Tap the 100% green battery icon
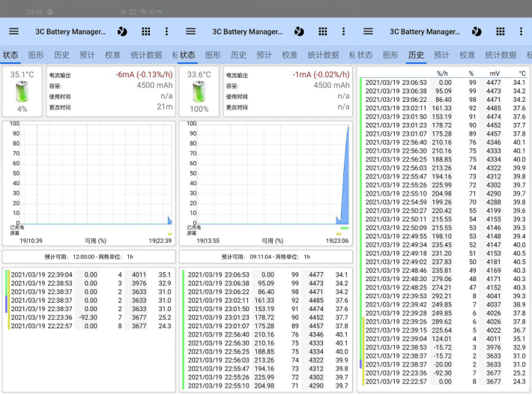 point(199,92)
